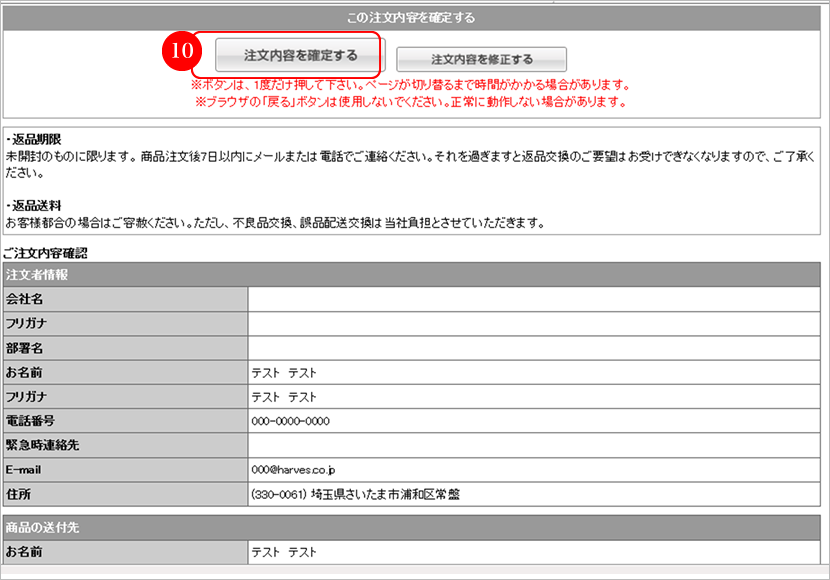
Task: Click the 電話番号 value 000-0000-0000
Action: coord(290,421)
